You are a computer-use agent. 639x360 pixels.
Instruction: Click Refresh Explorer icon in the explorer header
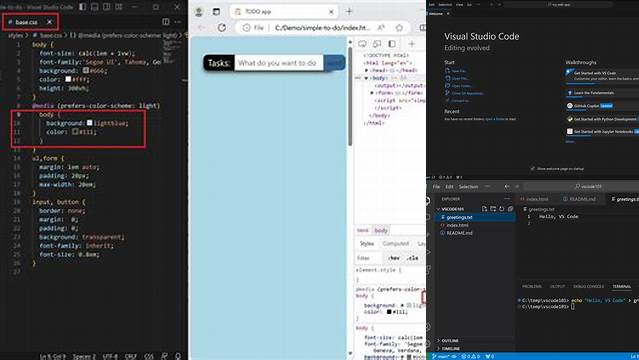pos(502,209)
